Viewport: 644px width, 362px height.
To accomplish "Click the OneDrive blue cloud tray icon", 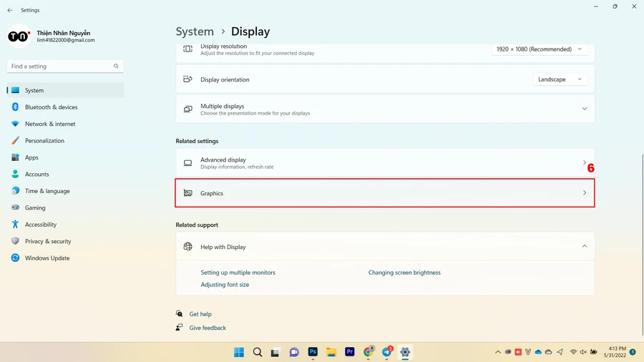I will click(538, 352).
